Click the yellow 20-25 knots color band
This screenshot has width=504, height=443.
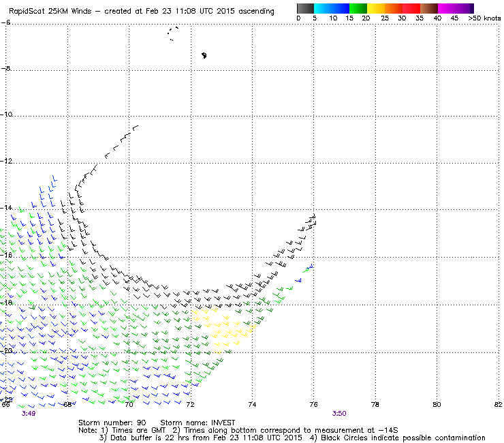pos(376,8)
